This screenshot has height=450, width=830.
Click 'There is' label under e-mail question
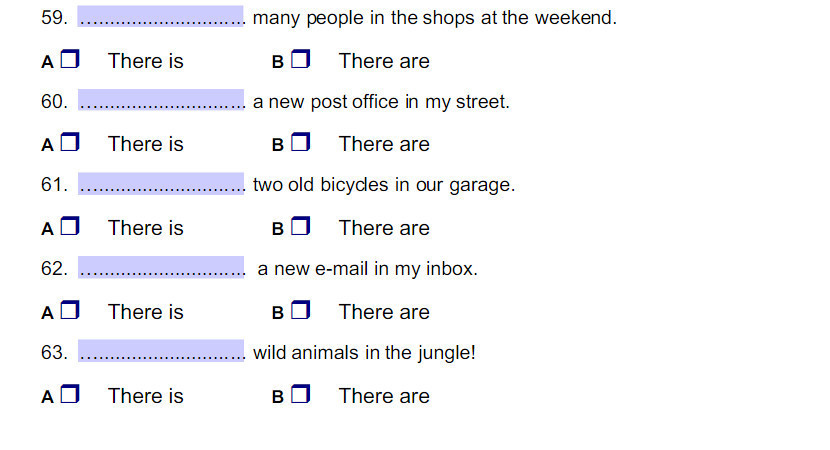pos(146,312)
